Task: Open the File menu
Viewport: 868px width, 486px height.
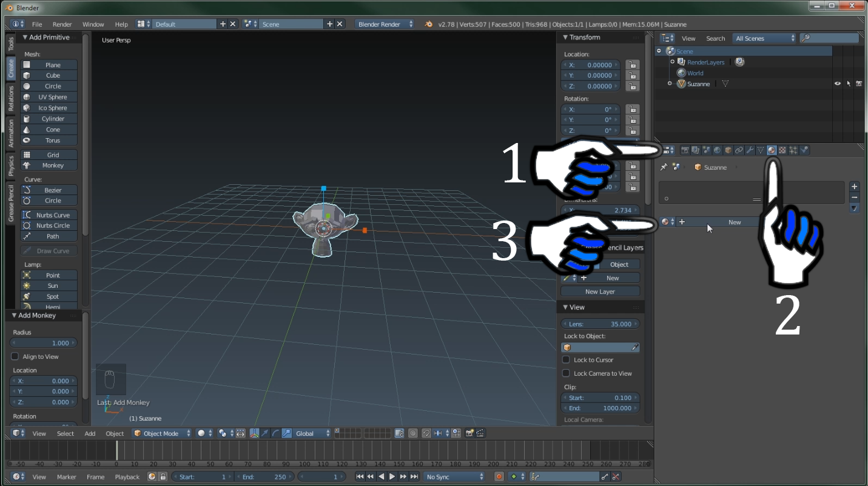Action: coord(37,24)
